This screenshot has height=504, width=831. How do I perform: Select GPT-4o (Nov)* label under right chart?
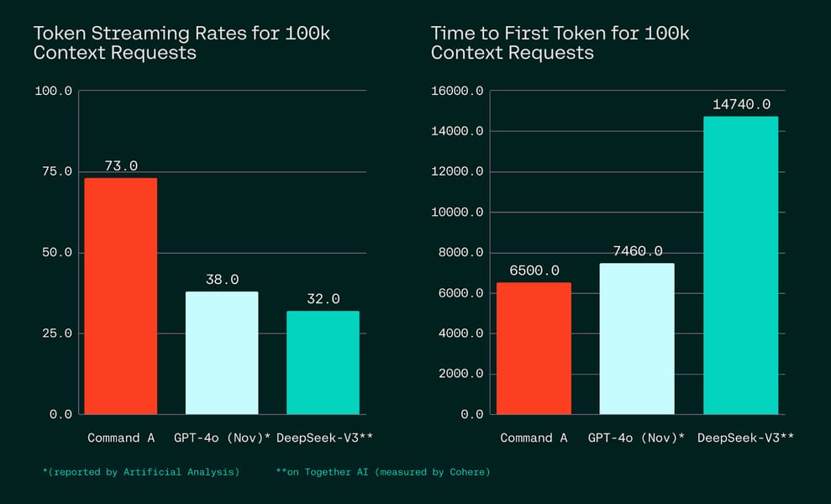coord(636,438)
